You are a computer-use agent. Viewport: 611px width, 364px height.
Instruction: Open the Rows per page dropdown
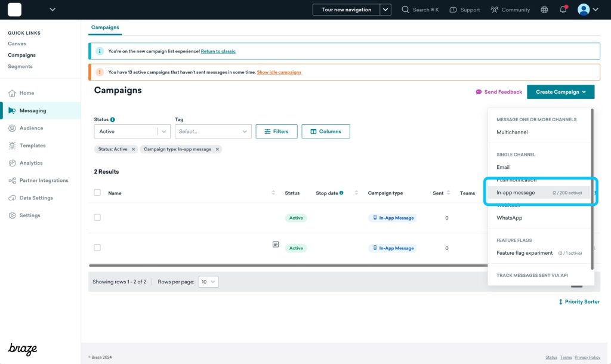208,282
